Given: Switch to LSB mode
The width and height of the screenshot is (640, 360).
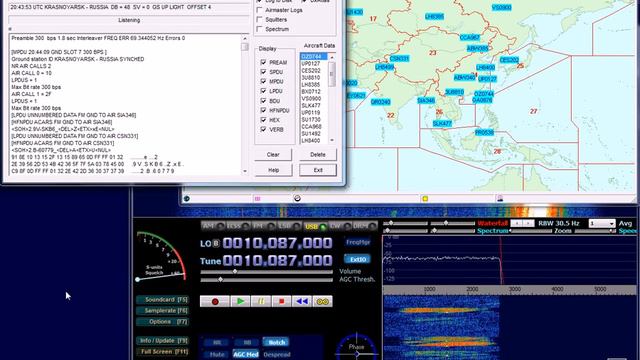Looking at the screenshot, I should click(289, 226).
